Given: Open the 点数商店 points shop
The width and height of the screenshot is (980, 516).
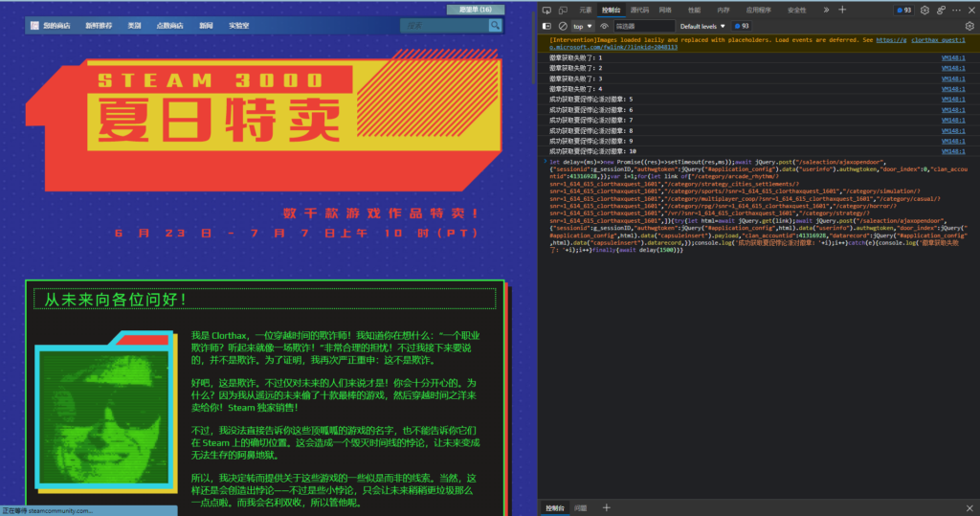Looking at the screenshot, I should tap(169, 26).
